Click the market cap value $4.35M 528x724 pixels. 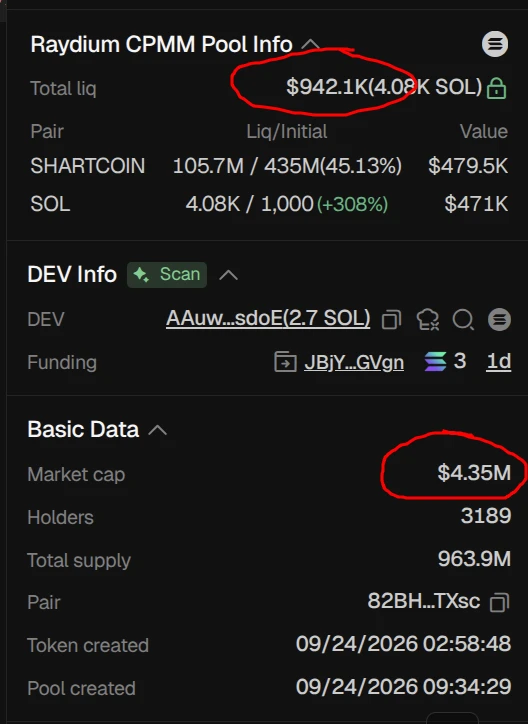[474, 472]
